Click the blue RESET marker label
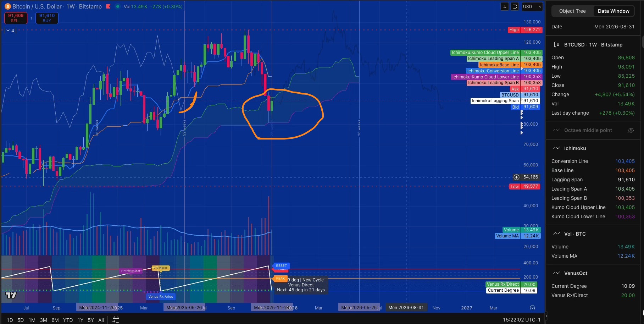 [281, 266]
